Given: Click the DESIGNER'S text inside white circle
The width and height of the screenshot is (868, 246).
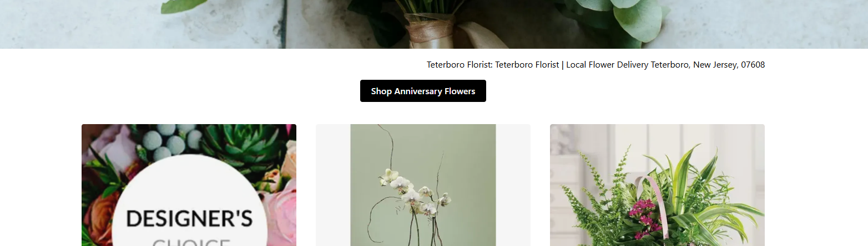Looking at the screenshot, I should point(189,219).
